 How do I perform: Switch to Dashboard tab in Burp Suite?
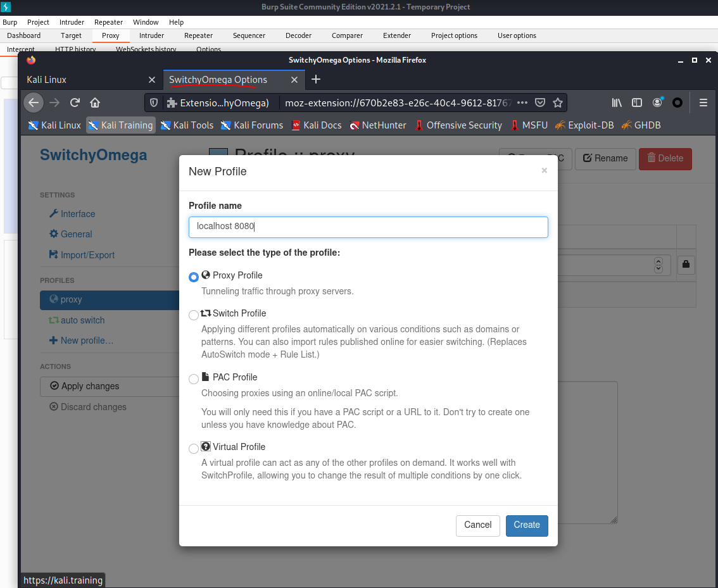24,35
